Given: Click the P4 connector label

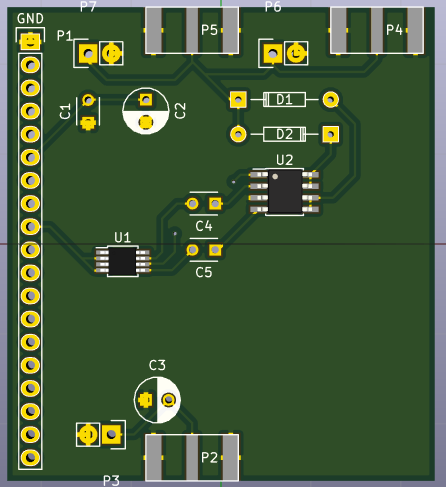Looking at the screenshot, I should 394,30.
